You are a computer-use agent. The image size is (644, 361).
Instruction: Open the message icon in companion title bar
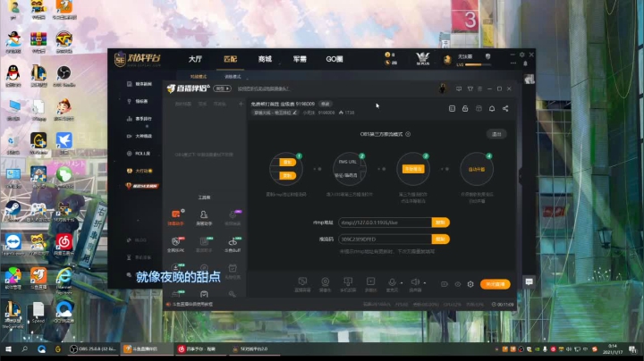(459, 88)
